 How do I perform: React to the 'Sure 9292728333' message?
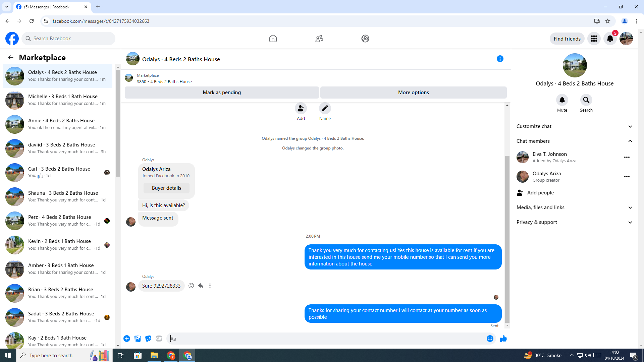191,286
